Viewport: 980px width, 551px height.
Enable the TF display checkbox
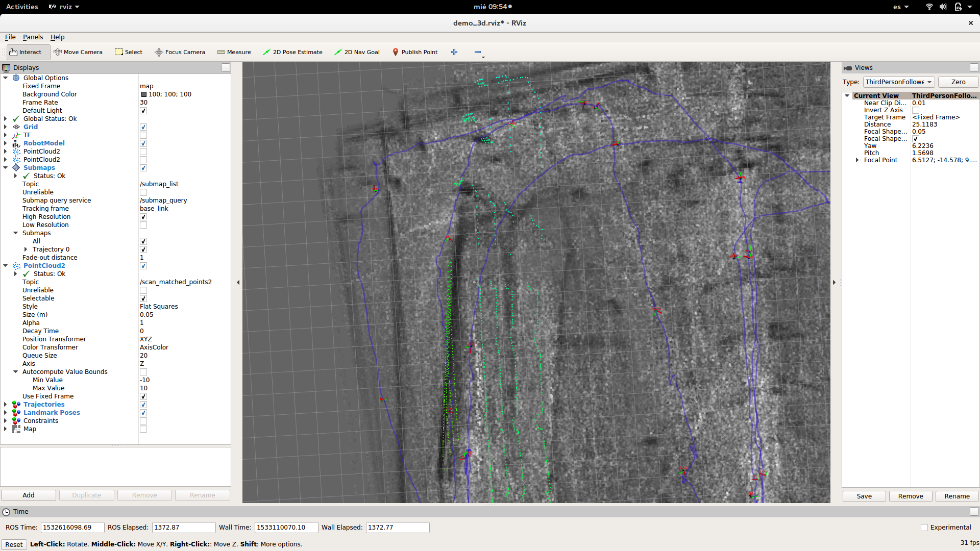pyautogui.click(x=143, y=135)
